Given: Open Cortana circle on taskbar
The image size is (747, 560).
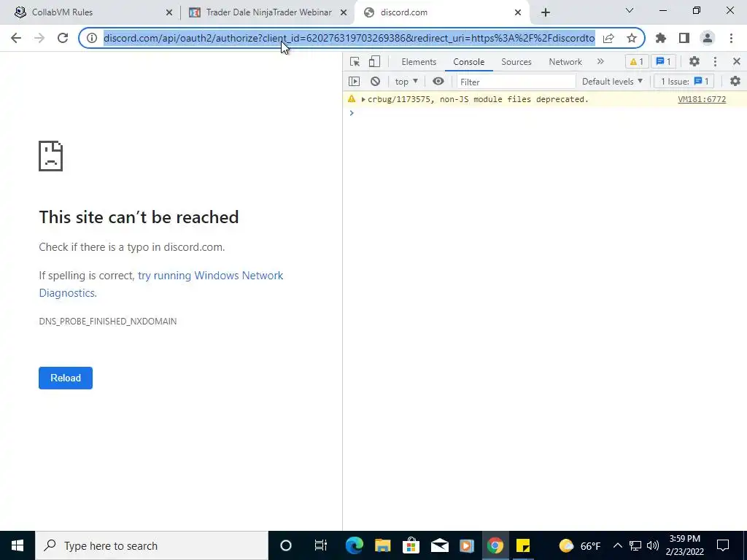Looking at the screenshot, I should [x=286, y=545].
